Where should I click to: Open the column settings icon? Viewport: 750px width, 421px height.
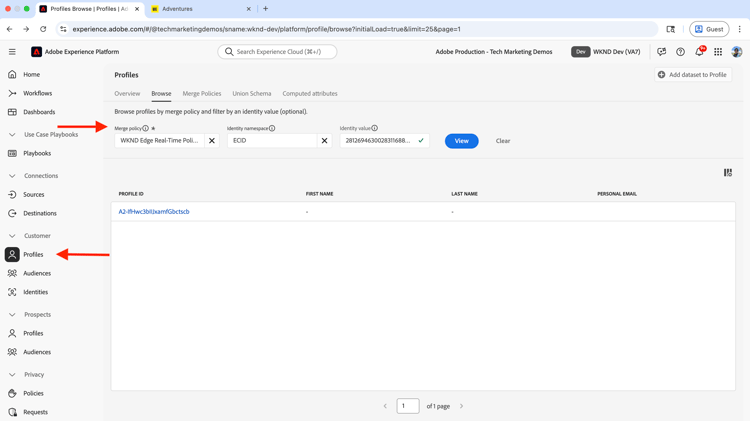click(x=728, y=173)
